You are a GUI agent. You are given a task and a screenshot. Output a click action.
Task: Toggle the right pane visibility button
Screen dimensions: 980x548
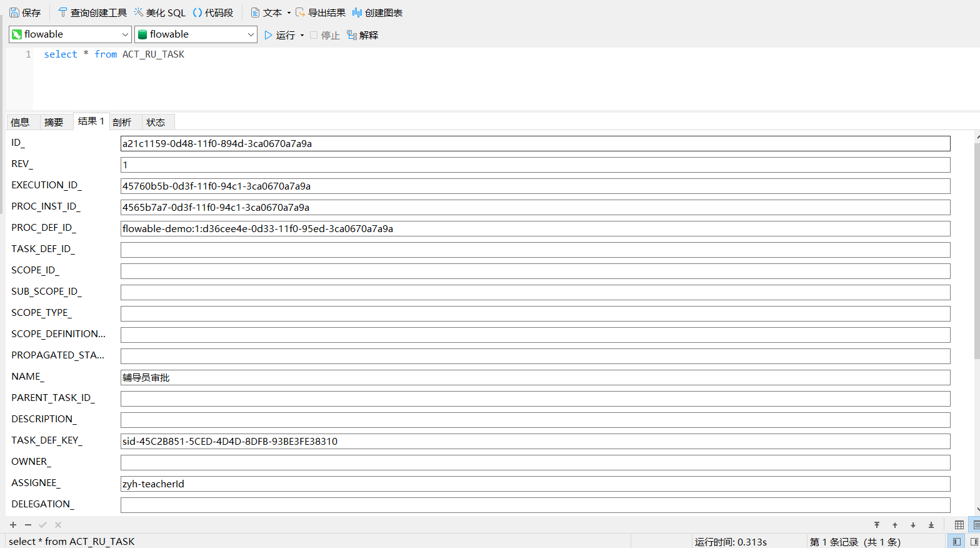tap(974, 542)
